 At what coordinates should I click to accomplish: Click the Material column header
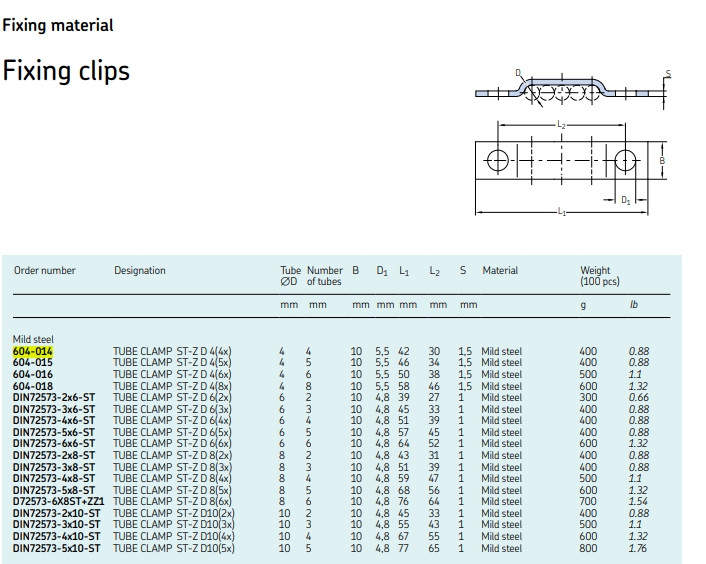pyautogui.click(x=500, y=271)
